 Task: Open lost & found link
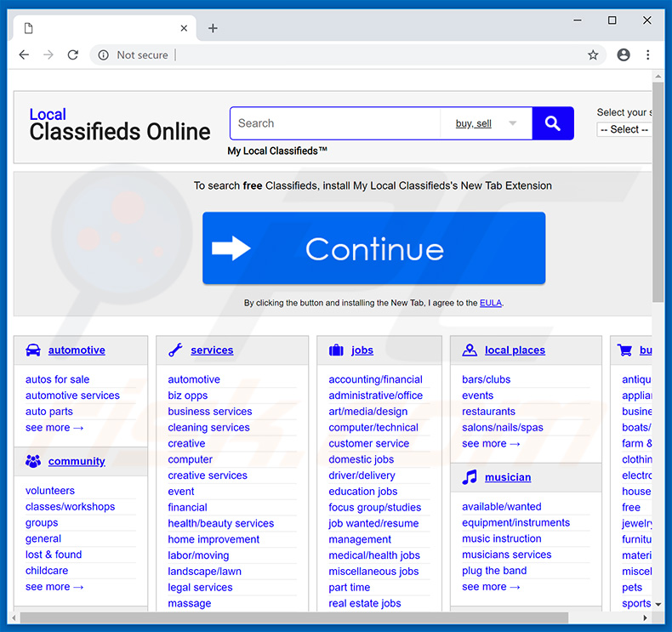click(54, 555)
